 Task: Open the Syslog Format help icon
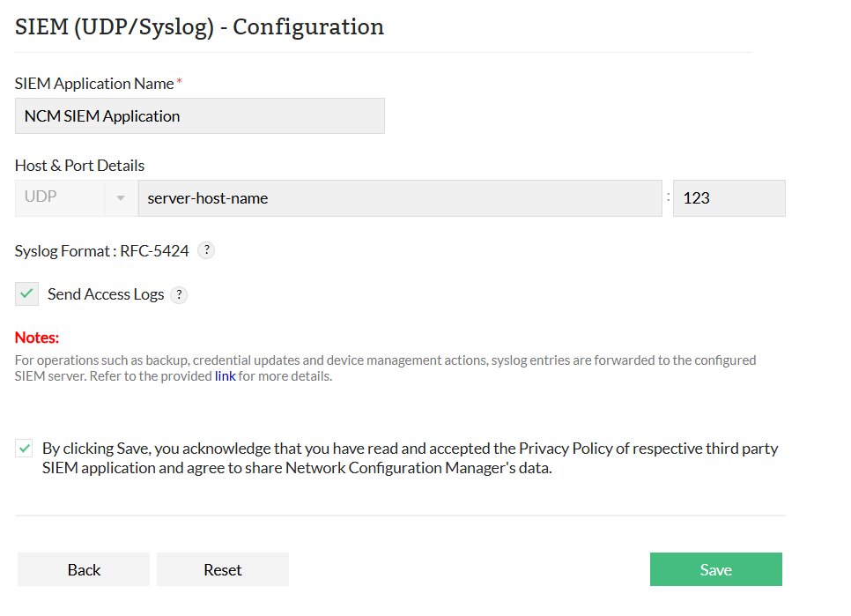(x=206, y=250)
